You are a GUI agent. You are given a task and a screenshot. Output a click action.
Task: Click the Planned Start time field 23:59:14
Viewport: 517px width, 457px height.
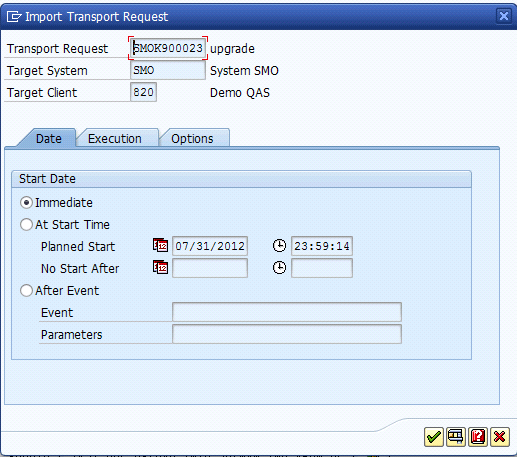[x=322, y=246]
